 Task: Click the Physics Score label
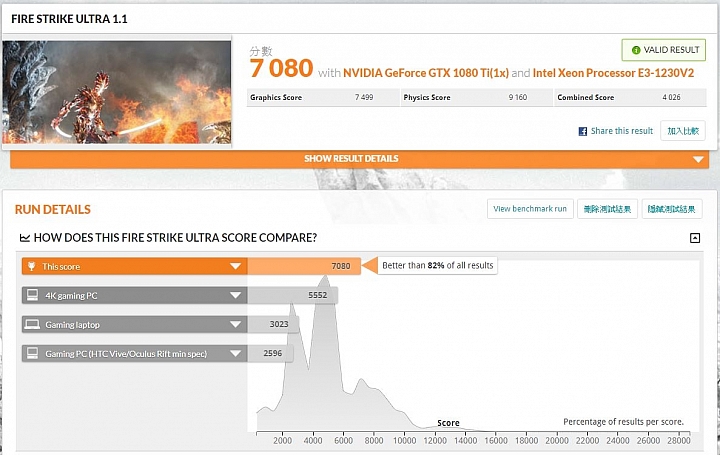pos(427,97)
